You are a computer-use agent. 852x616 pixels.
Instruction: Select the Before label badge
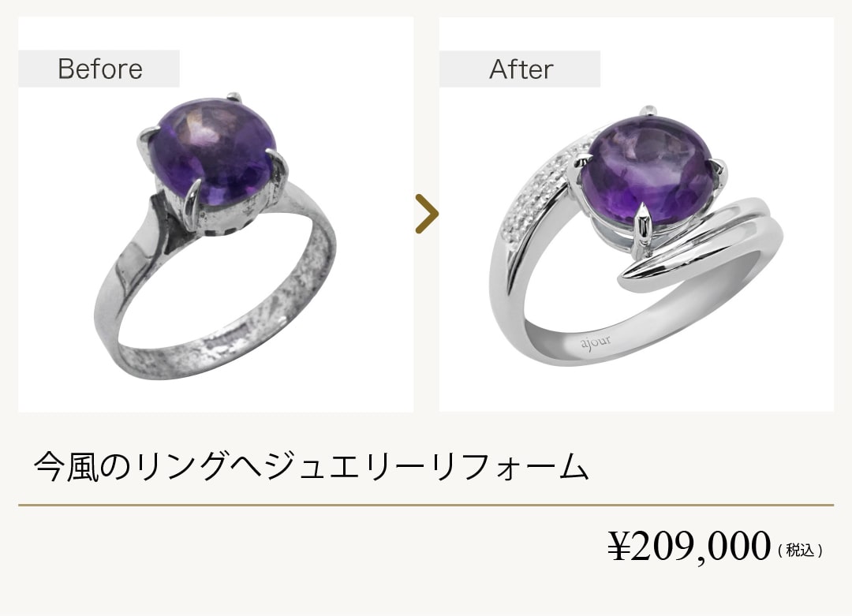(99, 69)
